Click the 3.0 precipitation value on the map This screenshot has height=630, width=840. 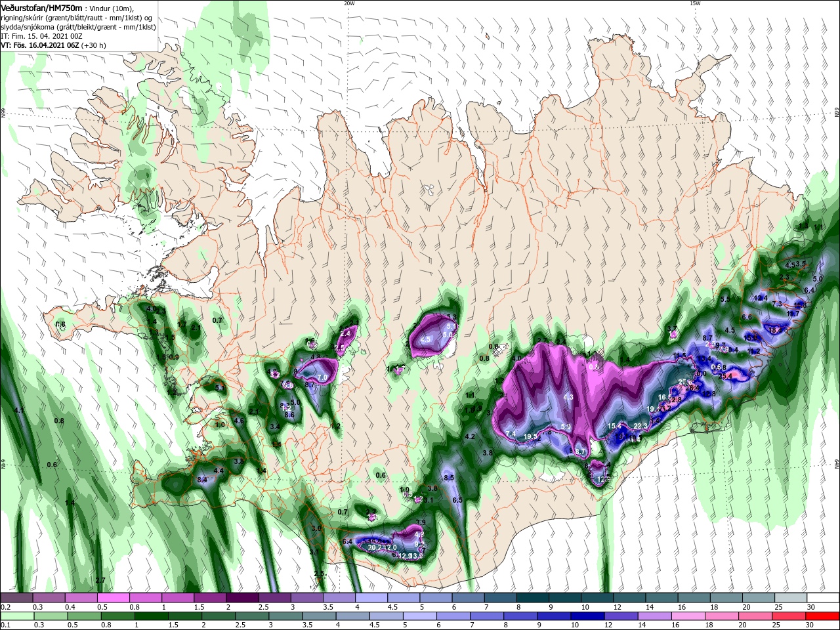(x=316, y=528)
